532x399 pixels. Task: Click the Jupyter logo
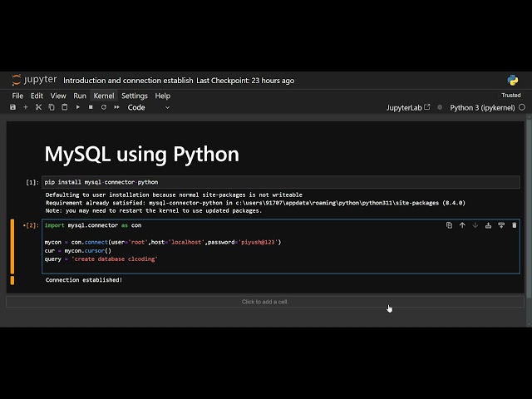pos(34,80)
